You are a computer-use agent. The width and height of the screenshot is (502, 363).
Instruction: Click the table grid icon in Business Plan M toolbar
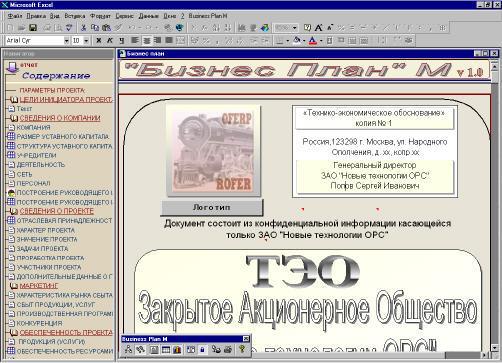point(166,349)
